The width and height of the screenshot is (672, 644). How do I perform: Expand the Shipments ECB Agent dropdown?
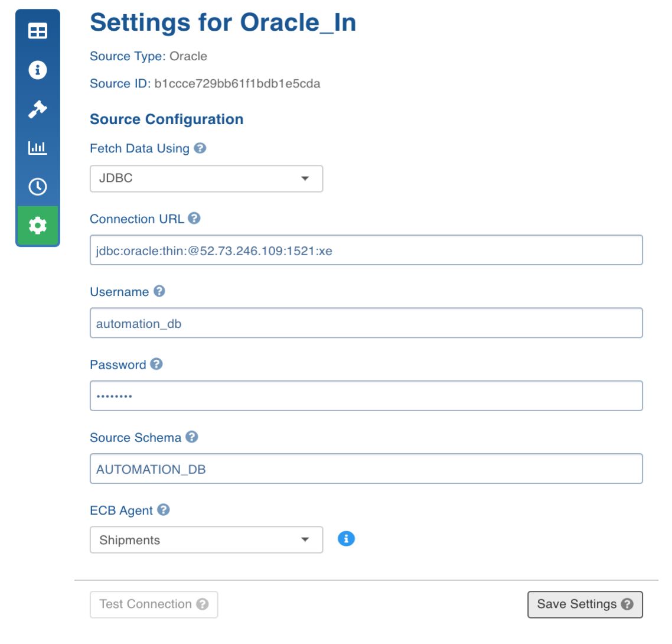coord(206,540)
